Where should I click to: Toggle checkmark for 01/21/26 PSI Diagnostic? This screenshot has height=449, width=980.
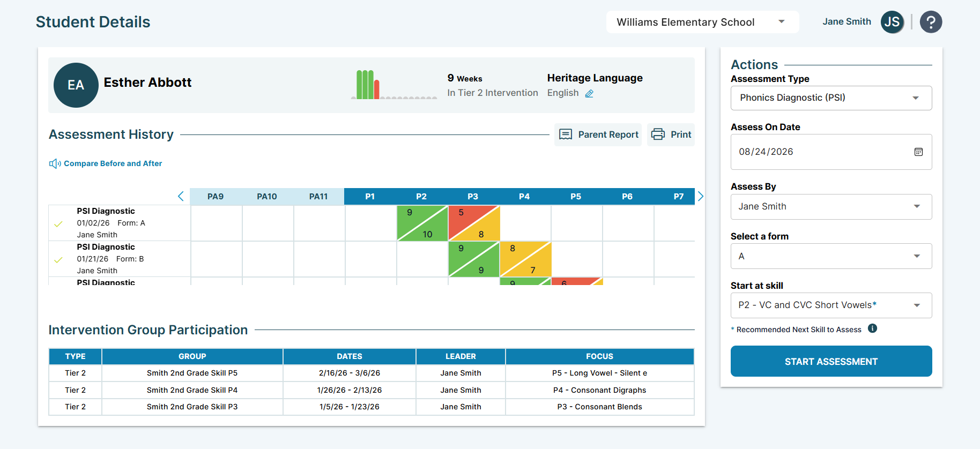pyautogui.click(x=58, y=260)
